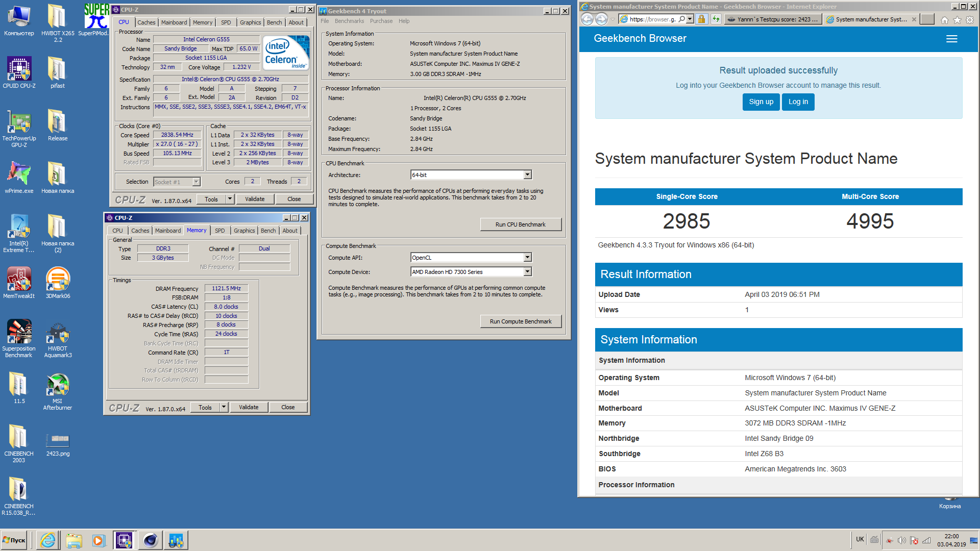This screenshot has width=980, height=551.
Task: Open the Компьютер desktop icon
Action: (x=19, y=20)
